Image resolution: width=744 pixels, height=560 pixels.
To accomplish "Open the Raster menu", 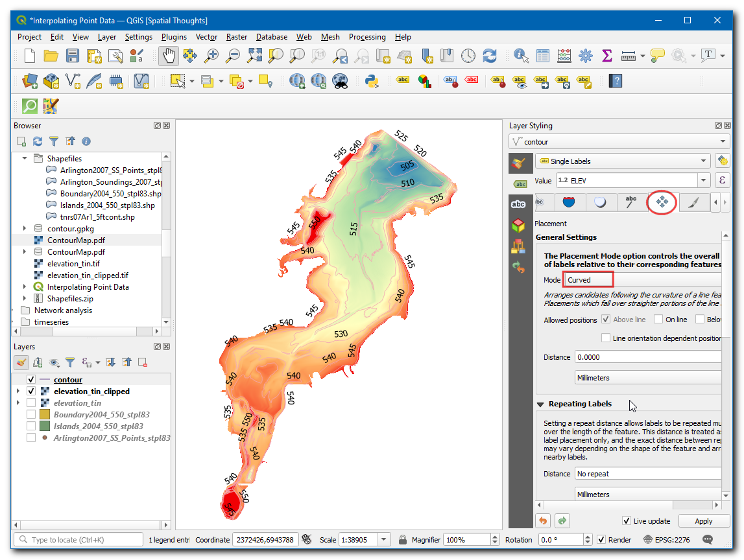I will pos(237,37).
